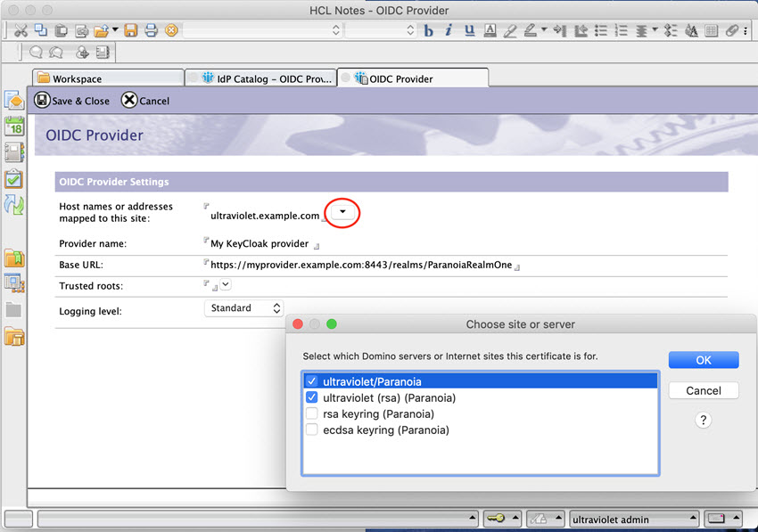The height and width of the screenshot is (532, 758).
Task: Open Contacts address book sidebar icon
Action: pyautogui.click(x=14, y=152)
